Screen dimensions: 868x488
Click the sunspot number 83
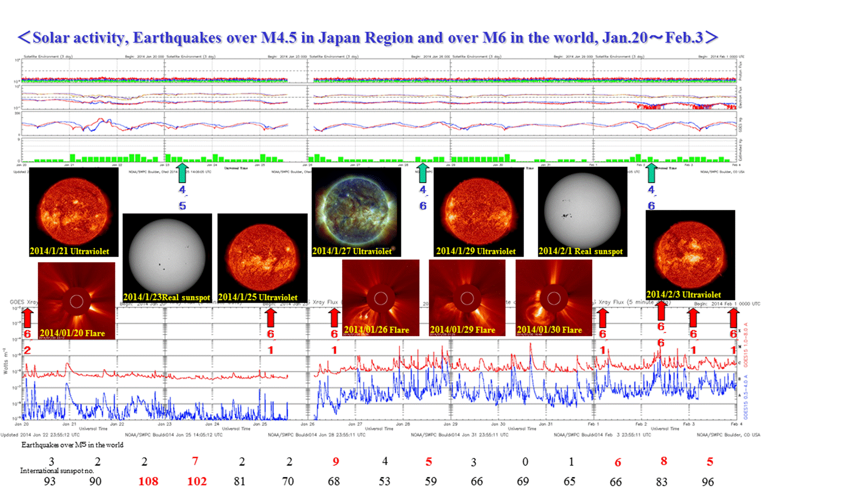click(662, 482)
